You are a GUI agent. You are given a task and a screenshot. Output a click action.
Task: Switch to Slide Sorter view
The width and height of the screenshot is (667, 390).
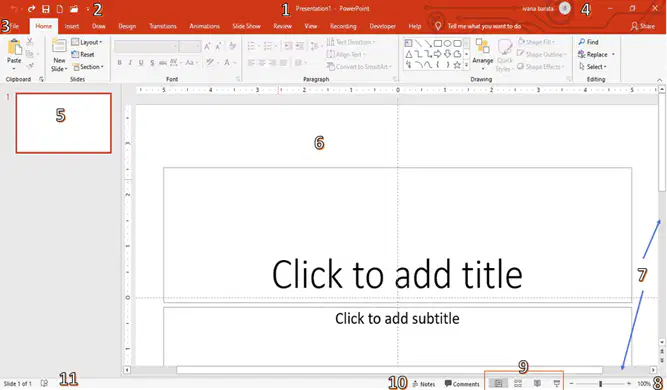(518, 384)
